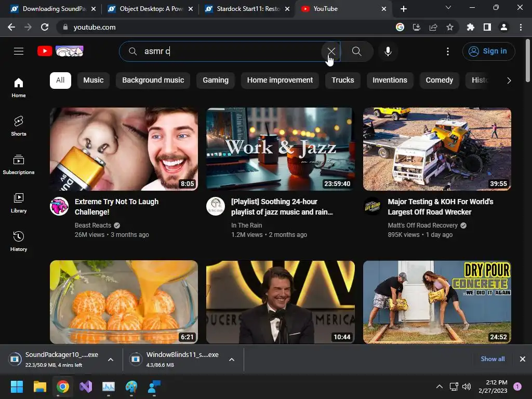Select Home improvement filter chip
Image resolution: width=532 pixels, height=399 pixels.
pos(280,81)
